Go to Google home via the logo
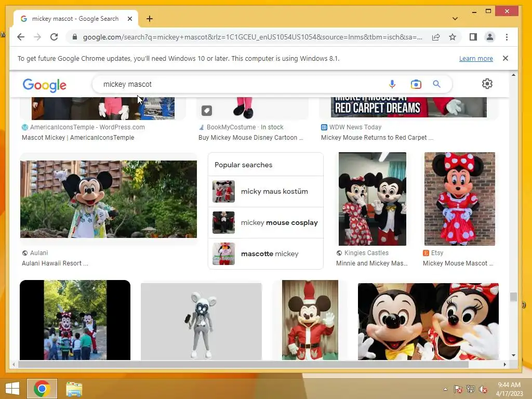This screenshot has height=399, width=532. (45, 85)
